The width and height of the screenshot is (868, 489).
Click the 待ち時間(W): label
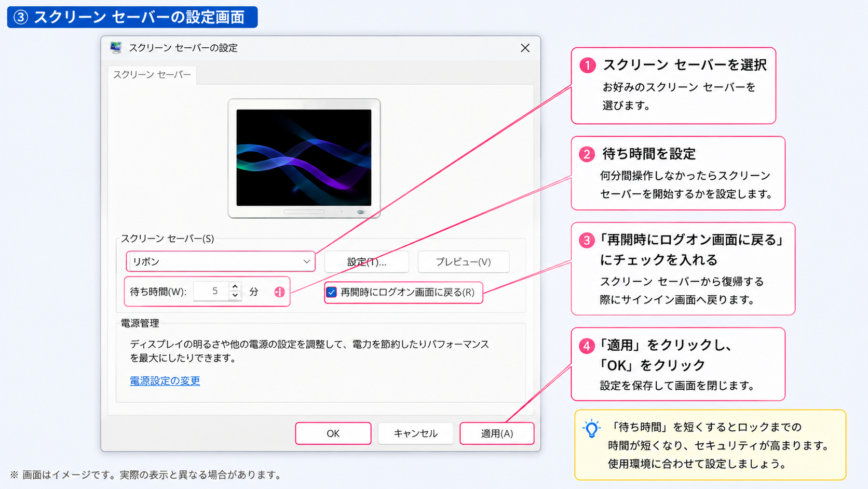158,292
